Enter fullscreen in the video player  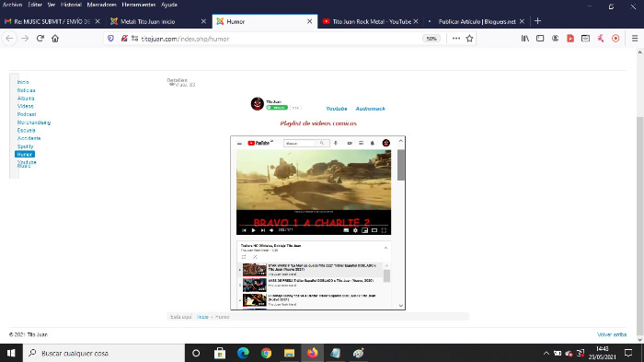pyautogui.click(x=384, y=230)
